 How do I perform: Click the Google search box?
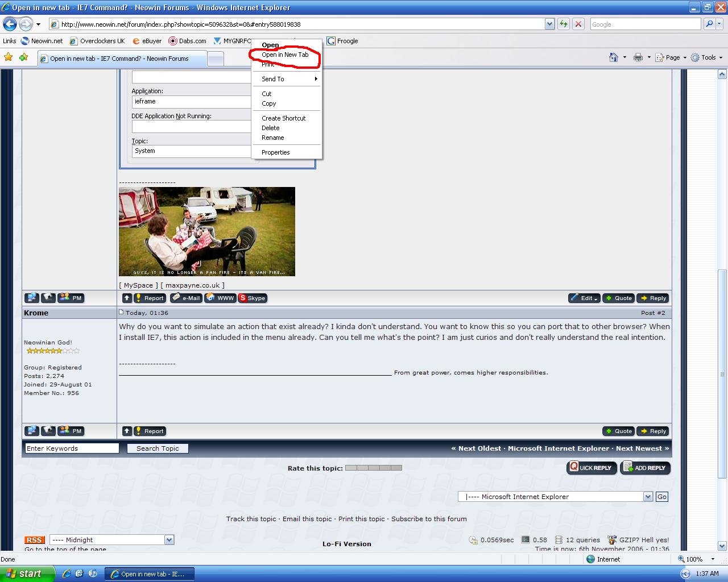point(646,24)
